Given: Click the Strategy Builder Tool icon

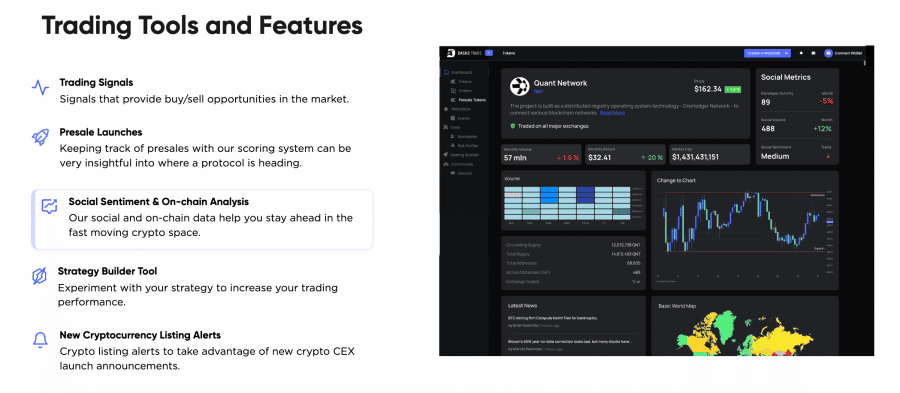Looking at the screenshot, I should click(39, 276).
